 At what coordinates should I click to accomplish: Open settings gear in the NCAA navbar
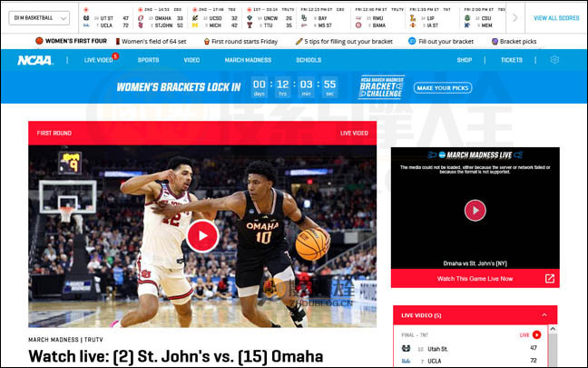[x=554, y=60]
